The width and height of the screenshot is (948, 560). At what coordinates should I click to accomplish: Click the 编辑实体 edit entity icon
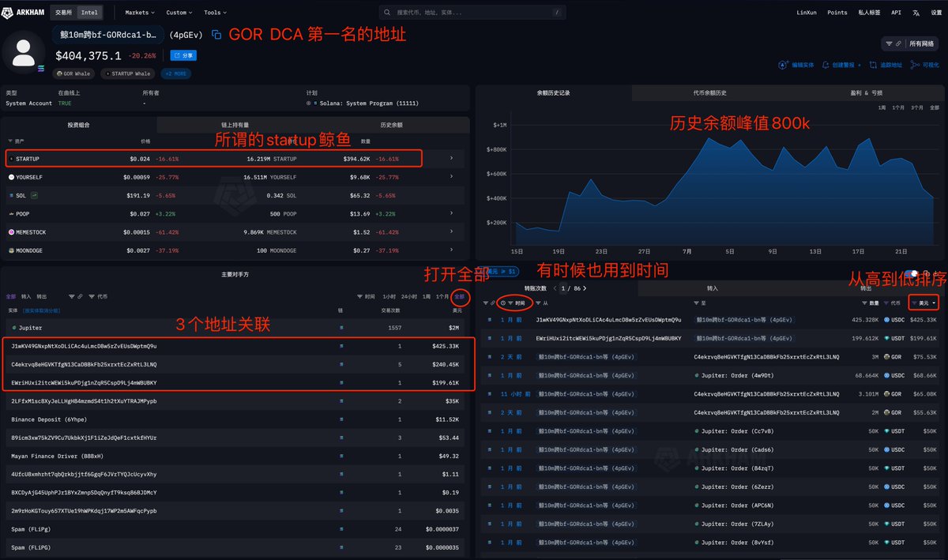tap(783, 65)
